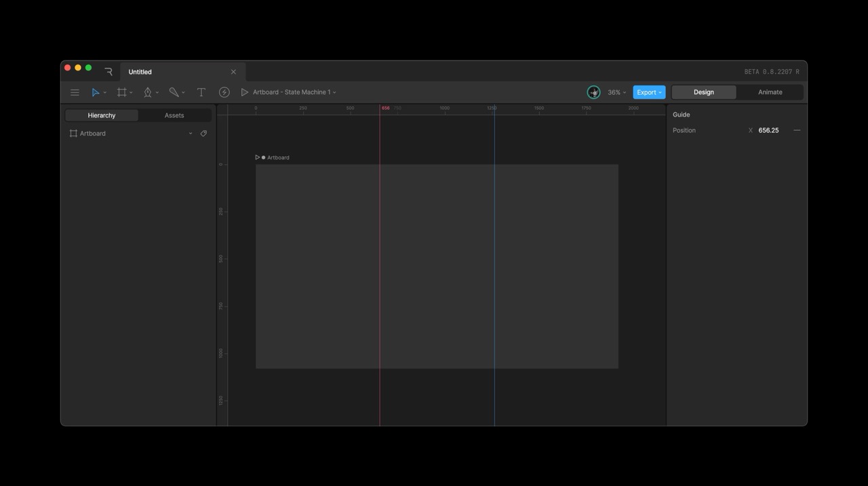Pick the Pen tool
Viewport: 868px width, 486px height.
147,92
